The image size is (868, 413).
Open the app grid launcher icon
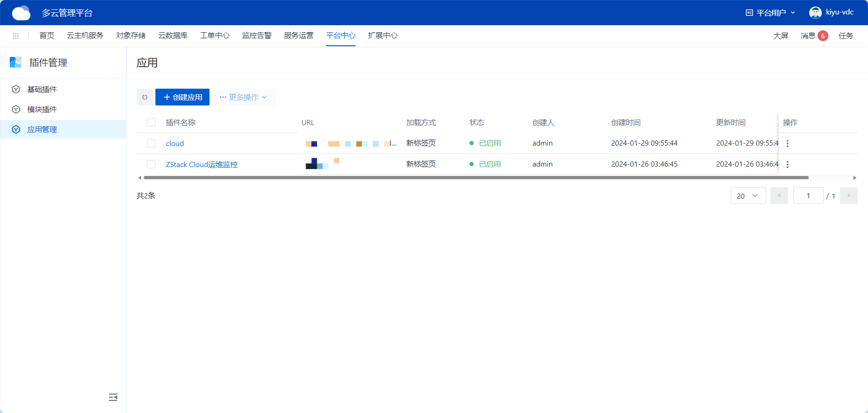click(16, 36)
